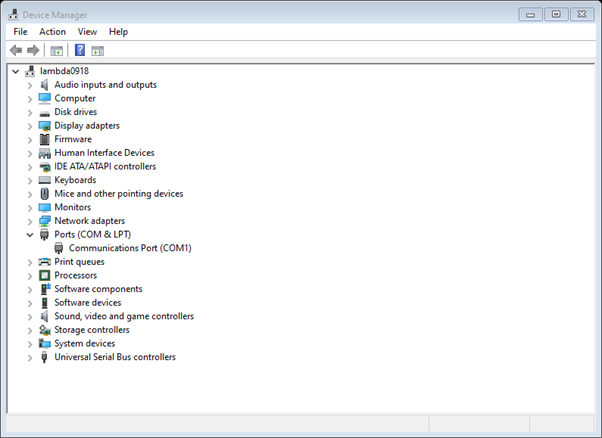602x438 pixels.
Task: Select Human Interface Devices label
Action: point(104,153)
